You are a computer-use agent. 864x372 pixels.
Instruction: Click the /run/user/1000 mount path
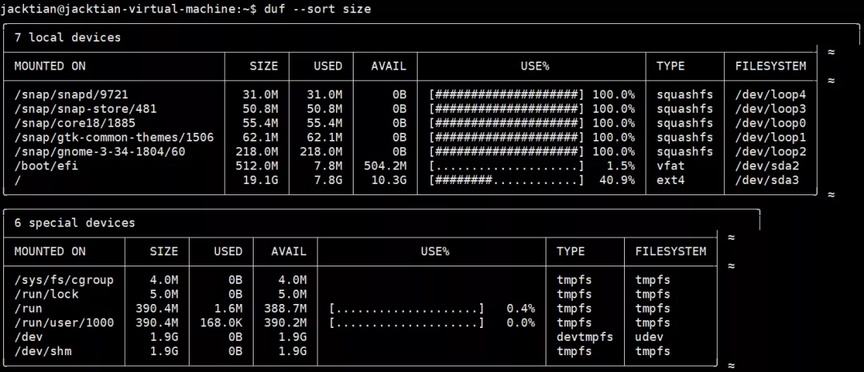(64, 322)
